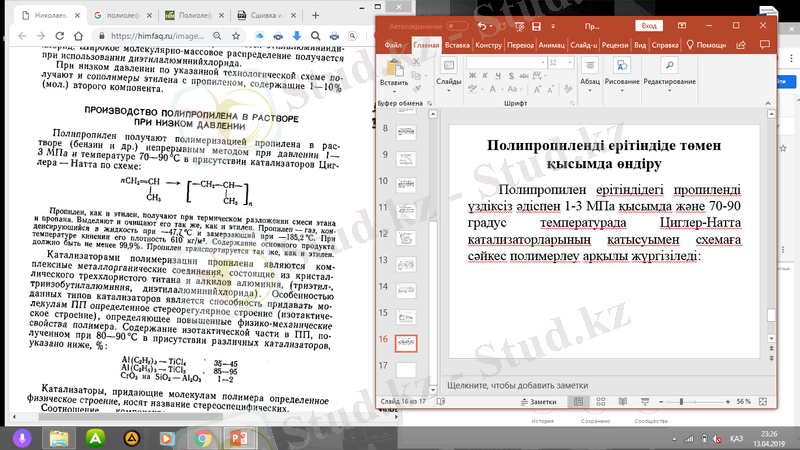Image resolution: width=800 pixels, height=450 pixels.
Task: Start slideshow from status bar icon
Action: point(647,400)
